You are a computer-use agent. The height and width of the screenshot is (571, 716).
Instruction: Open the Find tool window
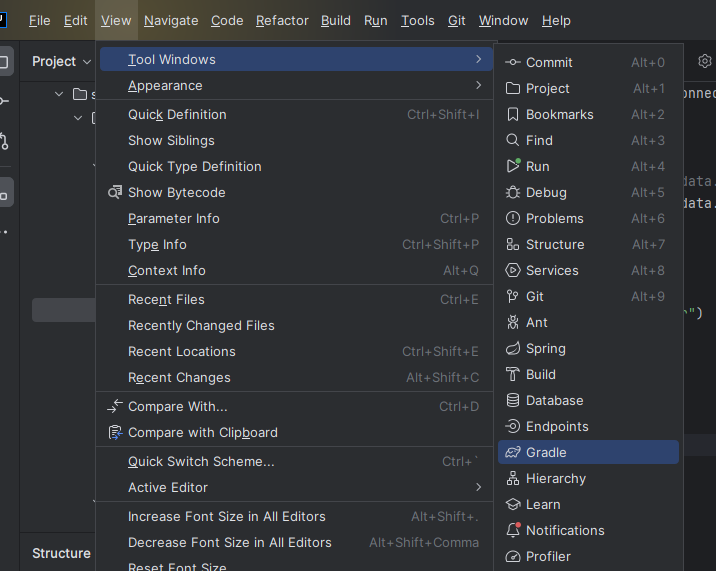[588, 140]
